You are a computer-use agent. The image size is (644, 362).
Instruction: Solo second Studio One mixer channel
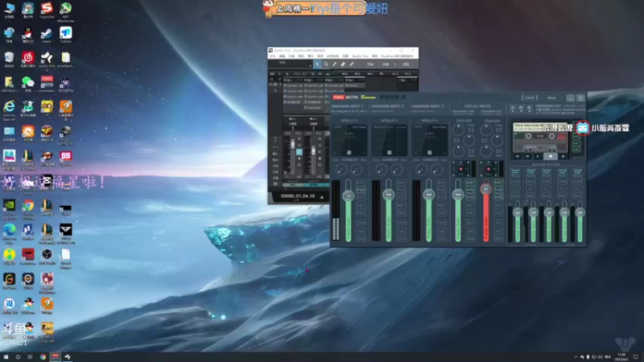pyautogui.click(x=320, y=146)
